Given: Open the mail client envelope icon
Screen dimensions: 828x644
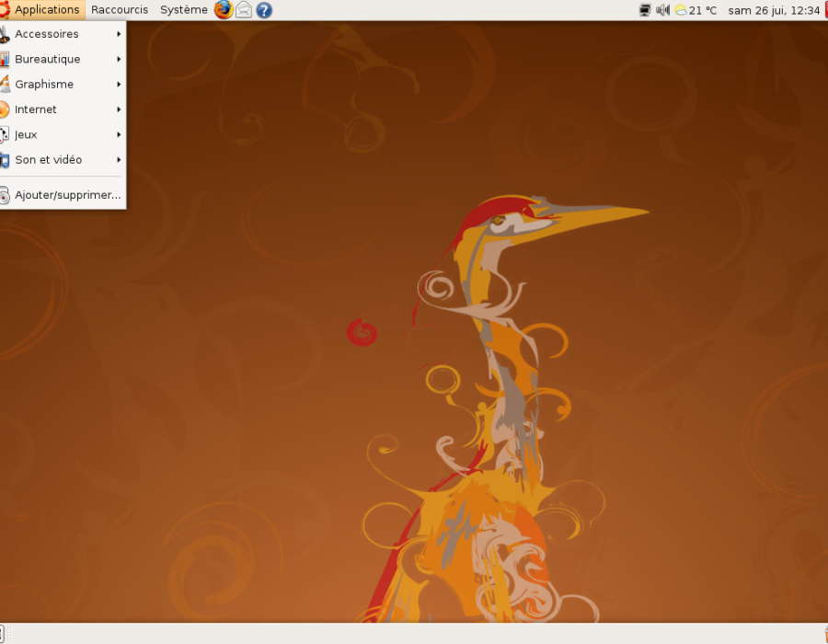Looking at the screenshot, I should pyautogui.click(x=244, y=9).
